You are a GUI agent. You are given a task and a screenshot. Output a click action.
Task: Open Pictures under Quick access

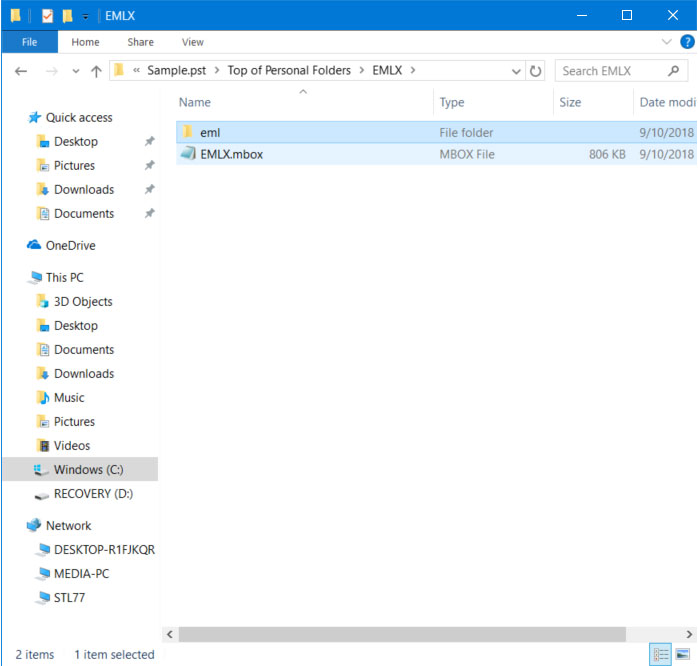click(x=74, y=166)
